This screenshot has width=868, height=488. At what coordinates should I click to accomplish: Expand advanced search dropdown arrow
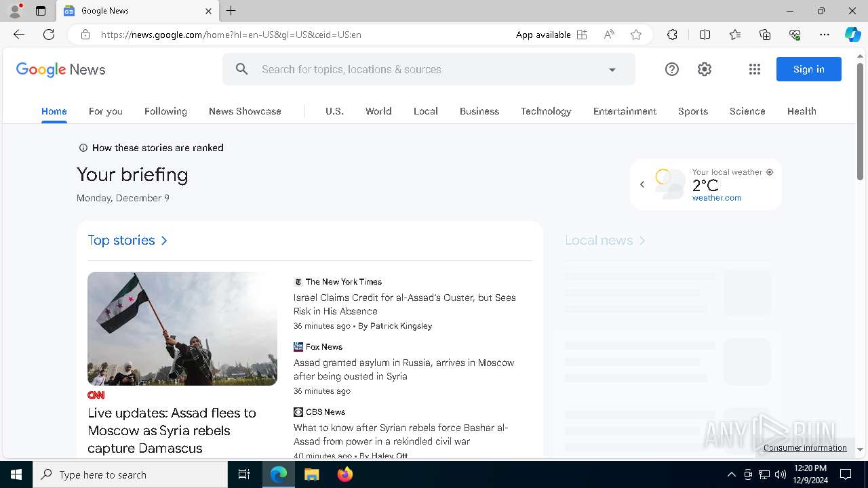coord(612,69)
